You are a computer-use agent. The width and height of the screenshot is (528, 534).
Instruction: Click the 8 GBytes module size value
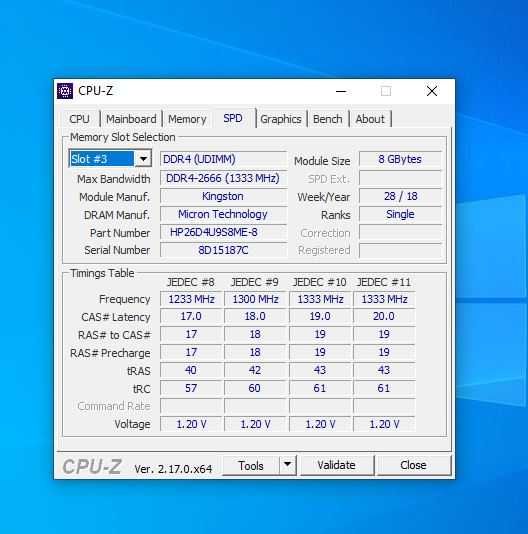coord(400,159)
